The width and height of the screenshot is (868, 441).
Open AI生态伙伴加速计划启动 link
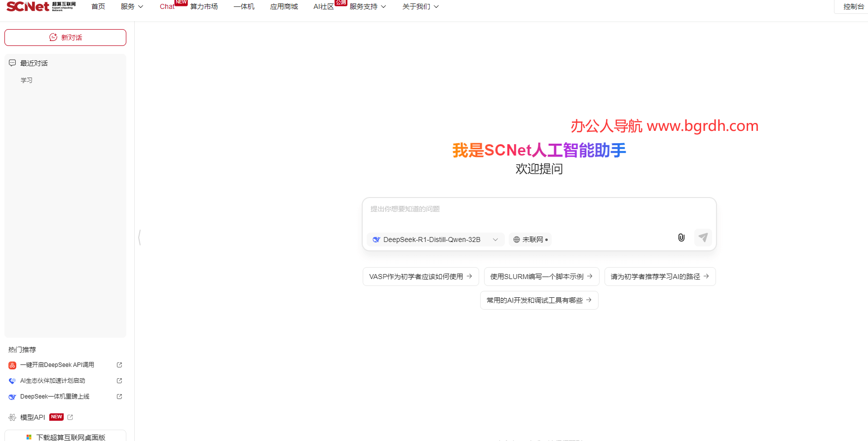[x=53, y=381]
